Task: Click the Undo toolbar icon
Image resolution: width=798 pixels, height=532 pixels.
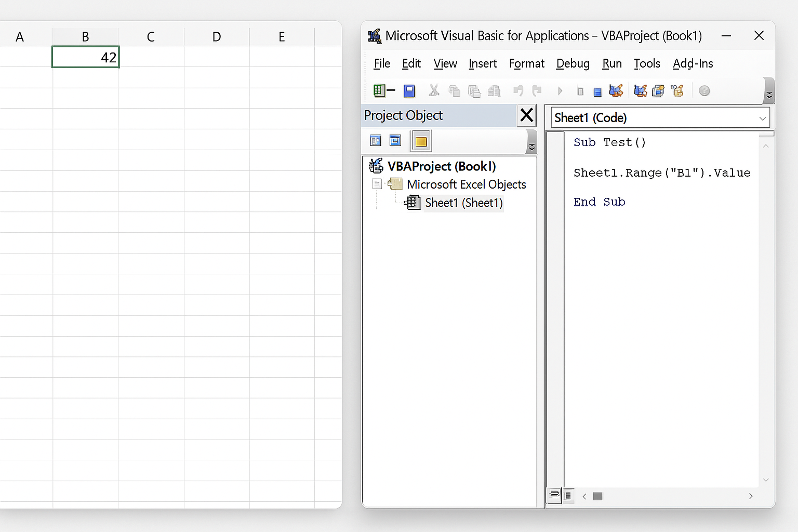Action: click(518, 91)
